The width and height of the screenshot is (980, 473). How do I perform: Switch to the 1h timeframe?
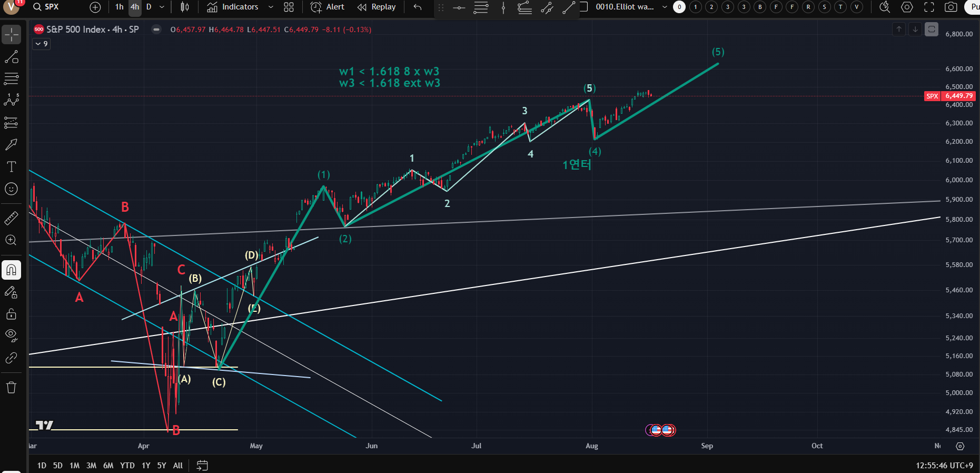120,7
